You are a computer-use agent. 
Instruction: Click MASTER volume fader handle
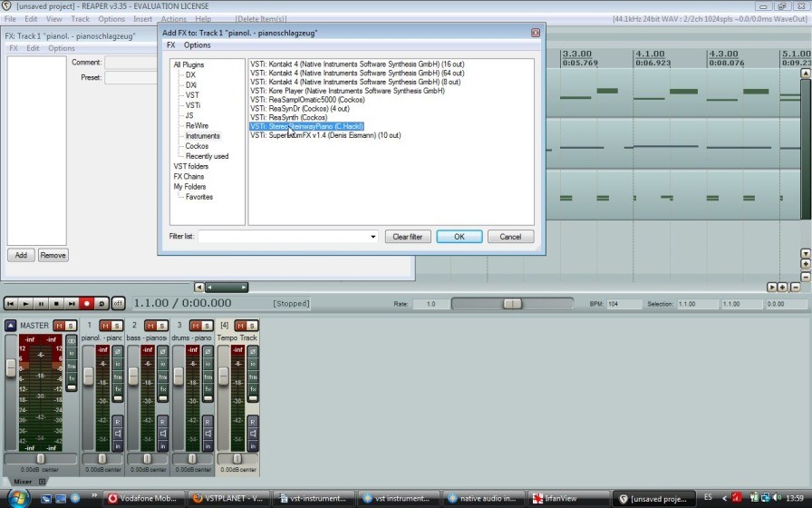[x=11, y=367]
